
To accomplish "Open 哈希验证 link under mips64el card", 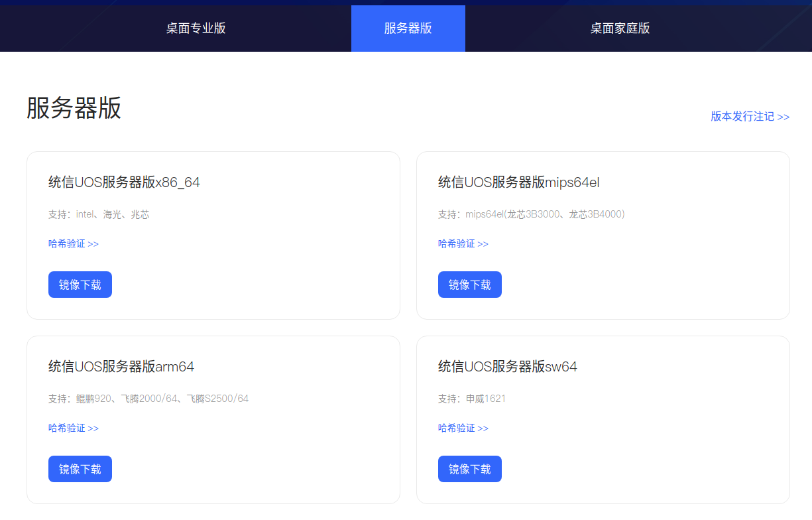I will (x=463, y=243).
